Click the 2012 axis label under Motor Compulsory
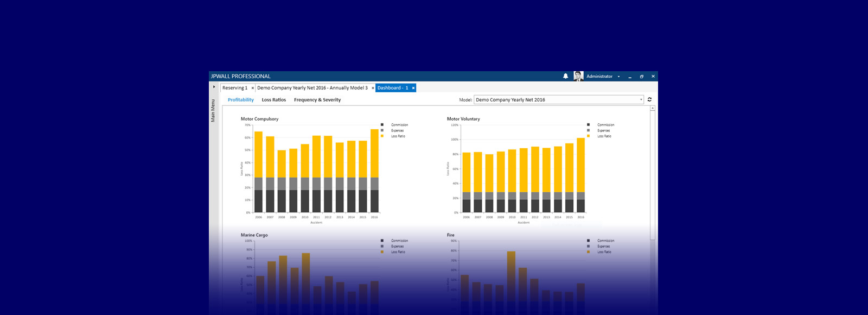 click(328, 217)
